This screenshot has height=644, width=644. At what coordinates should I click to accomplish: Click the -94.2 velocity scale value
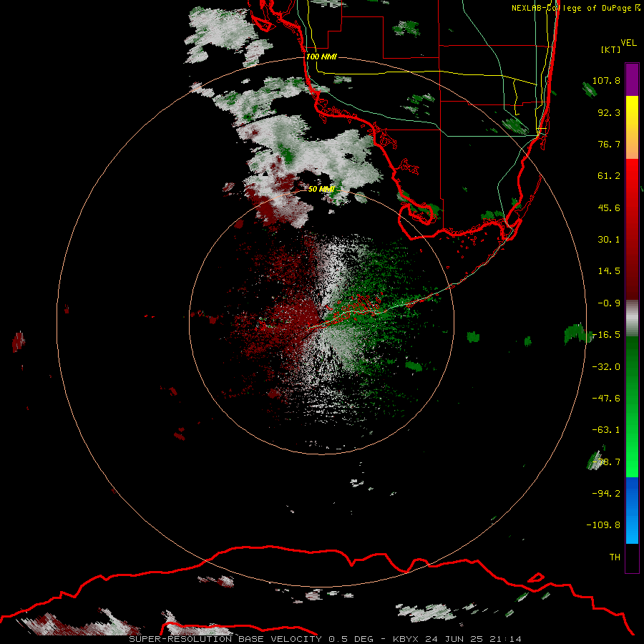(606, 493)
